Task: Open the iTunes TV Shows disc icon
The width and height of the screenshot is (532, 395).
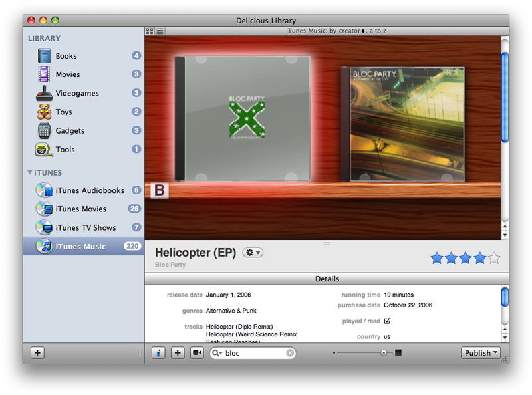Action: (44, 227)
